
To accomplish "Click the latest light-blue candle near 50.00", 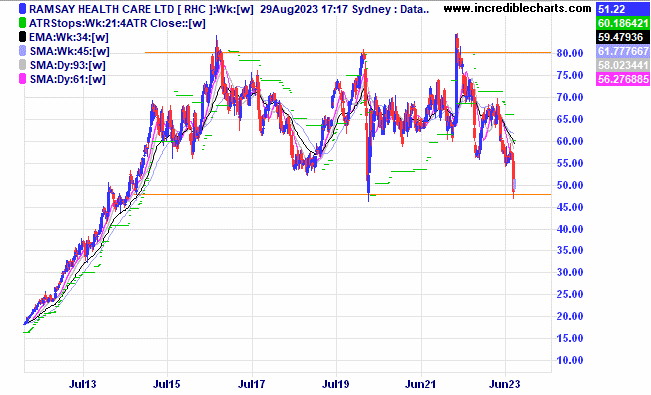I will pos(515,184).
